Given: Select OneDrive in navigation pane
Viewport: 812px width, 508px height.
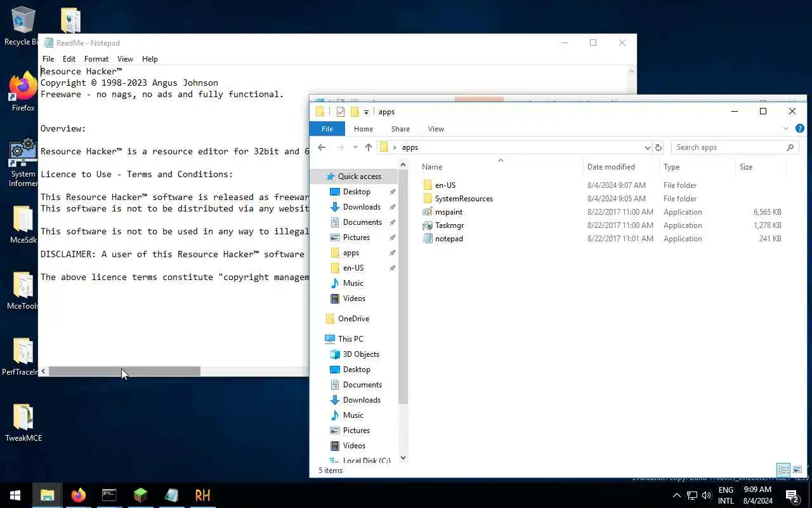Looking at the screenshot, I should pos(353,319).
